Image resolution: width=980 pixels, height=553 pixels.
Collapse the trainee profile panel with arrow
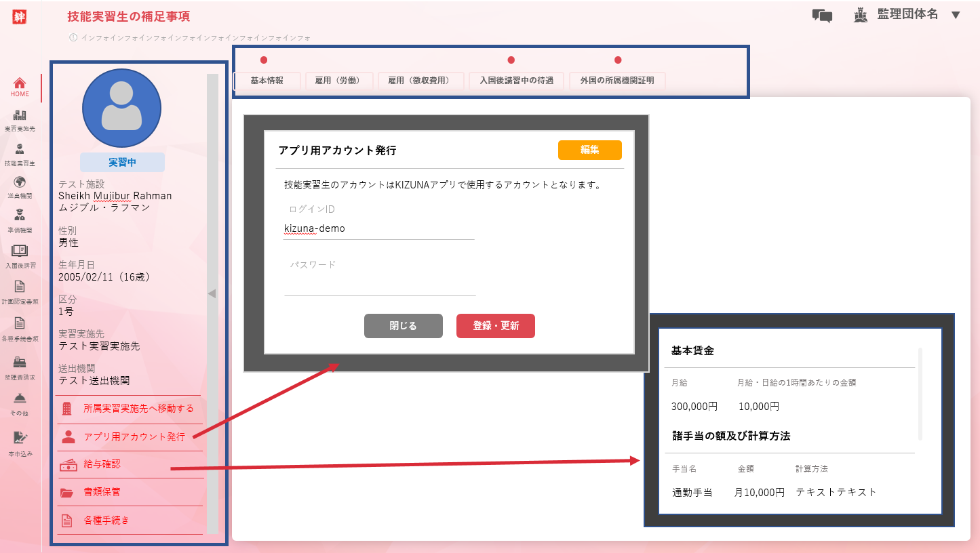[x=212, y=293]
